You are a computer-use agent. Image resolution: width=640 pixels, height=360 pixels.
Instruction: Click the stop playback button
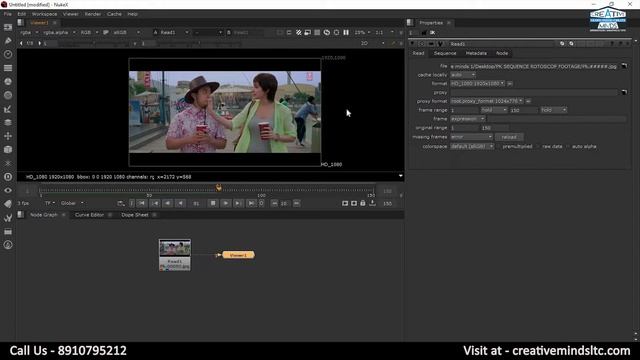pyautogui.click(x=213, y=203)
